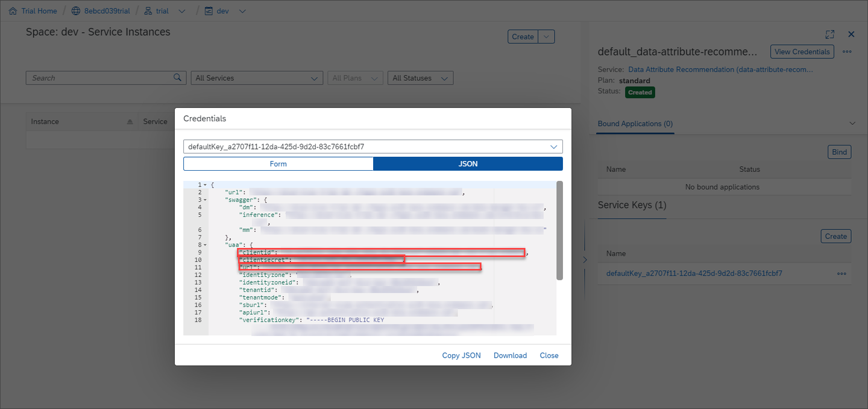Open actions menu for the defaultKey service key

pyautogui.click(x=841, y=274)
